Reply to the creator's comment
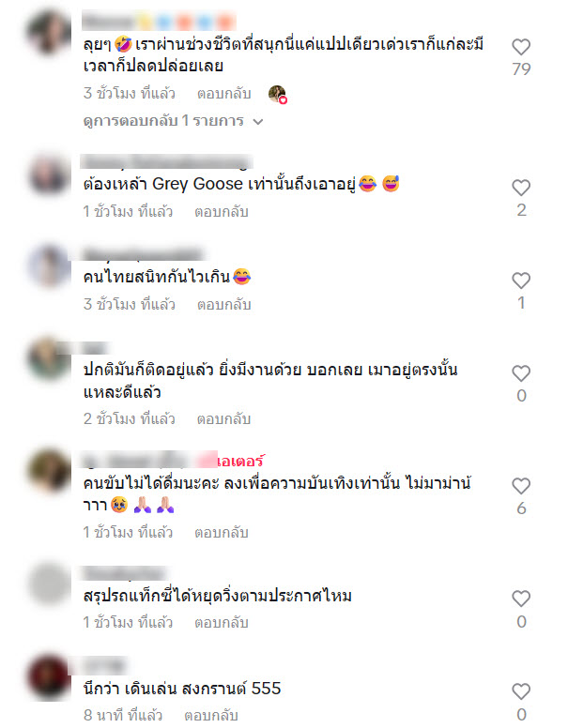The height and width of the screenshot is (728, 568). (222, 533)
